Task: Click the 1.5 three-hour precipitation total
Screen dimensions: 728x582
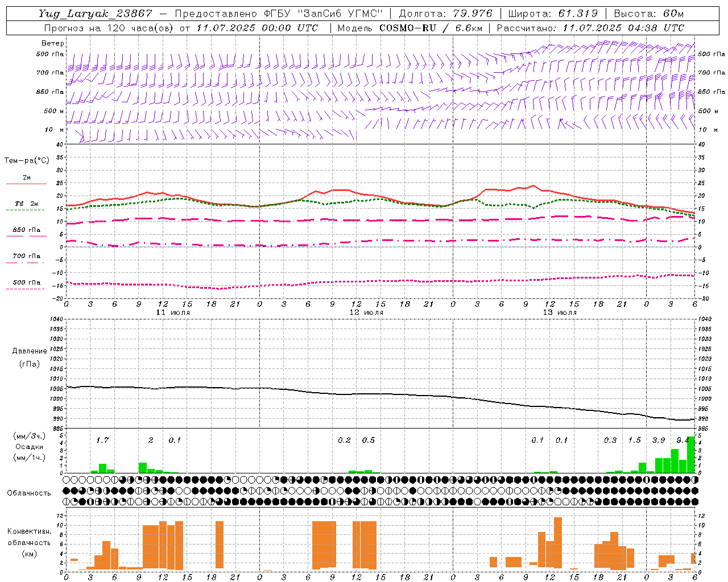Action: [x=634, y=440]
